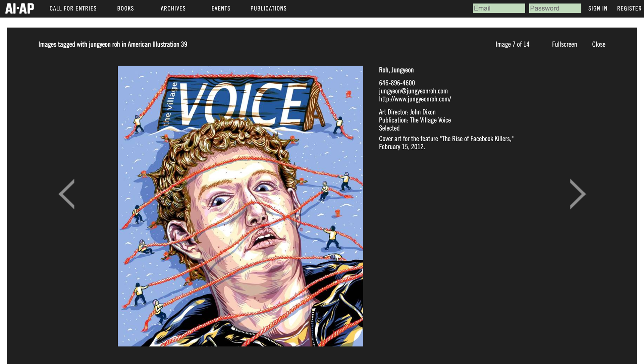
Task: Go to next image arrow
Action: pos(578,194)
